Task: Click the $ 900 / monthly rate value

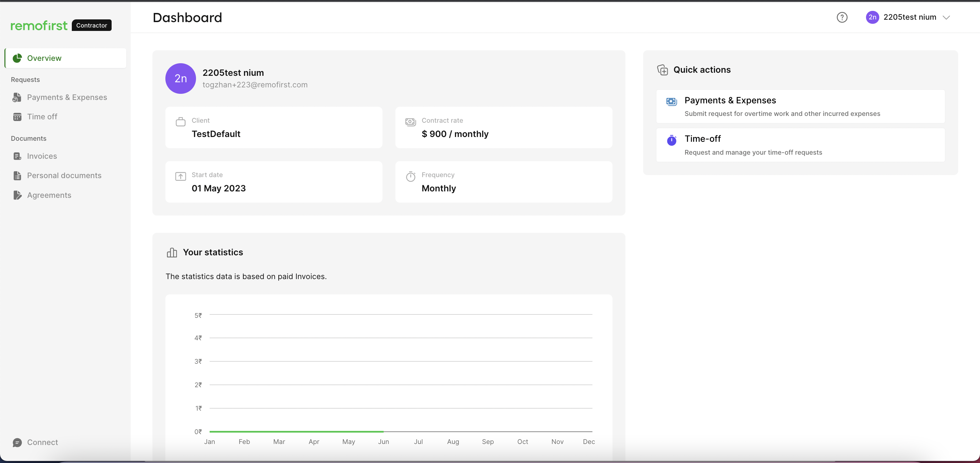Action: click(455, 134)
